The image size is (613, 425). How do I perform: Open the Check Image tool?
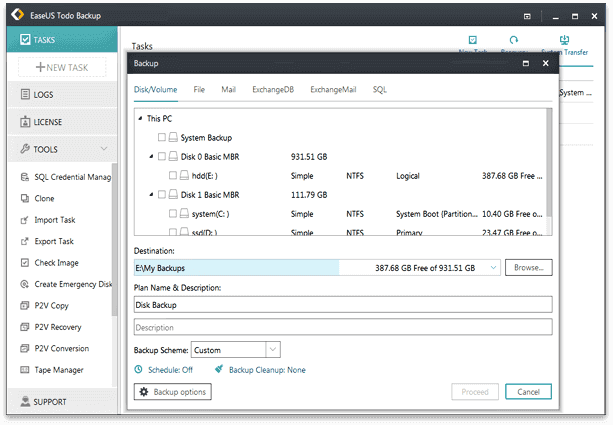(56, 263)
